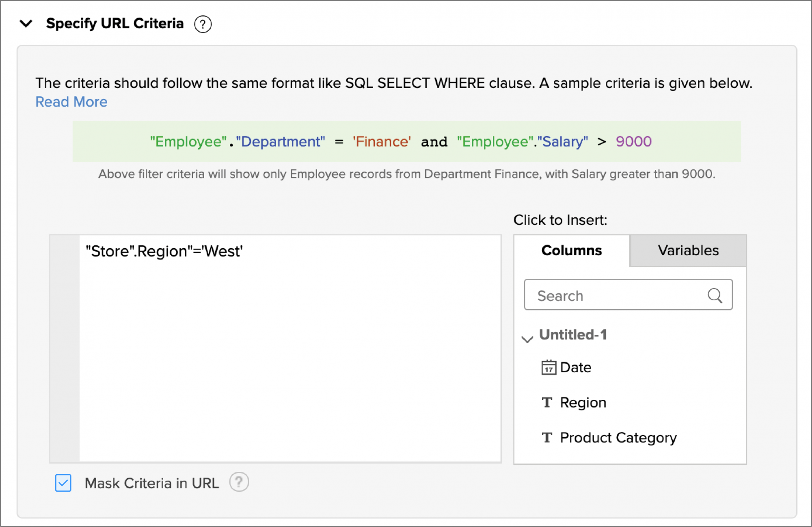Open the Read More link
Screen dimensions: 812x527
click(x=71, y=102)
